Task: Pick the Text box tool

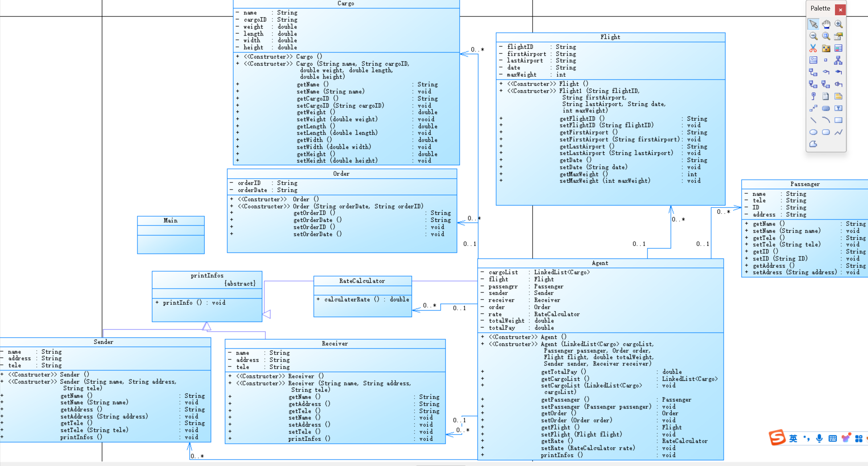Action: pos(838,108)
